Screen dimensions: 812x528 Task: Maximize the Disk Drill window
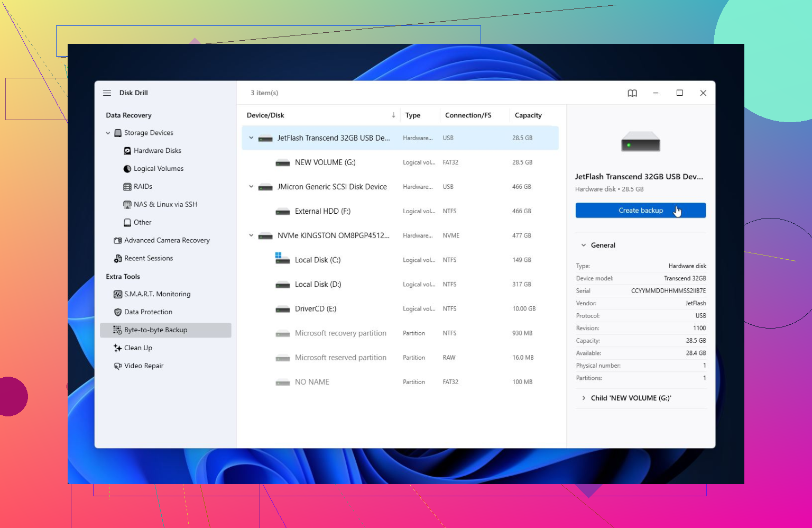(680, 93)
